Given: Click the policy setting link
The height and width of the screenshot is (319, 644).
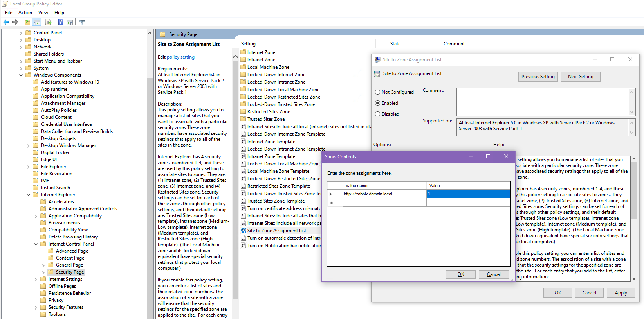Looking at the screenshot, I should pos(180,57).
